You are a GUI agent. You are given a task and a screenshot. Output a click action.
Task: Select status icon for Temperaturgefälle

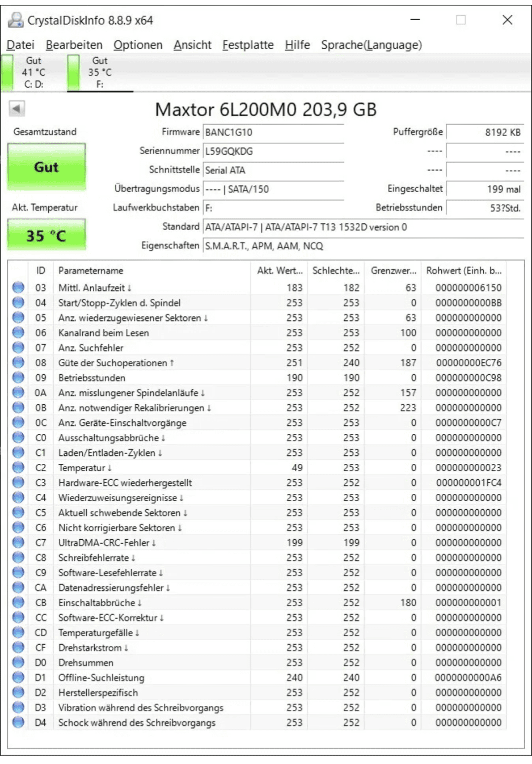pyautogui.click(x=18, y=632)
